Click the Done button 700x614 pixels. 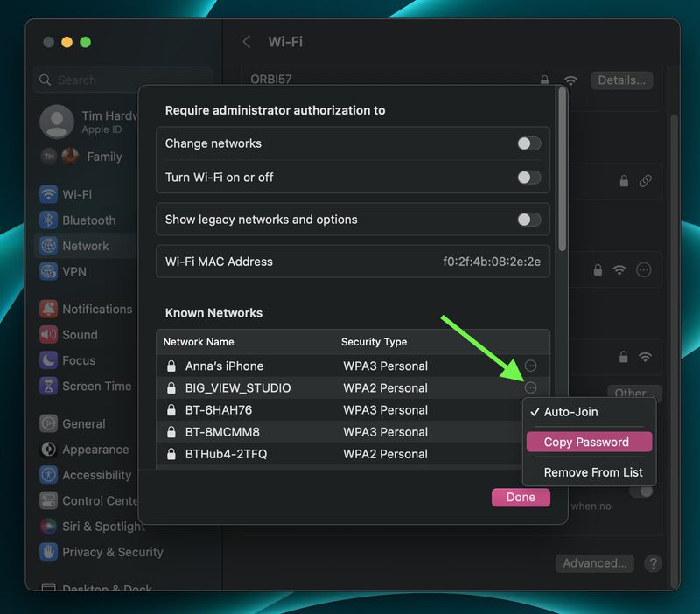[520, 497]
